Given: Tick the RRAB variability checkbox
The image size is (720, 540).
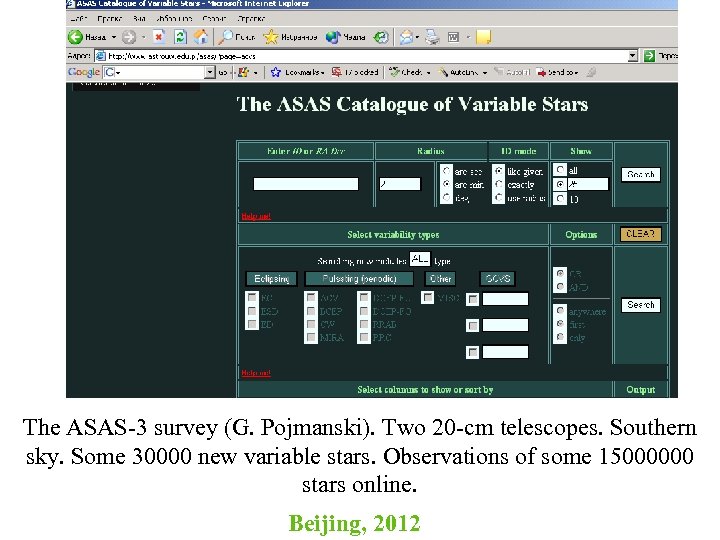Looking at the screenshot, I should pos(364,324).
